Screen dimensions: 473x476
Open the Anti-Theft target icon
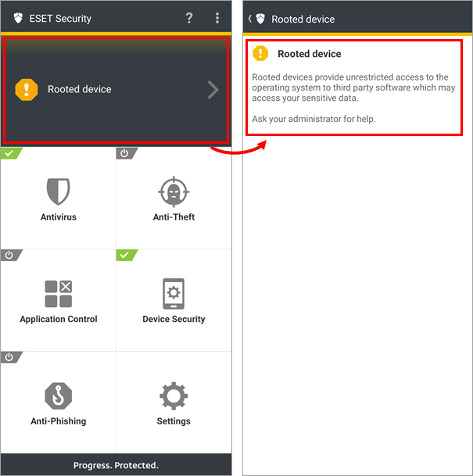(174, 191)
